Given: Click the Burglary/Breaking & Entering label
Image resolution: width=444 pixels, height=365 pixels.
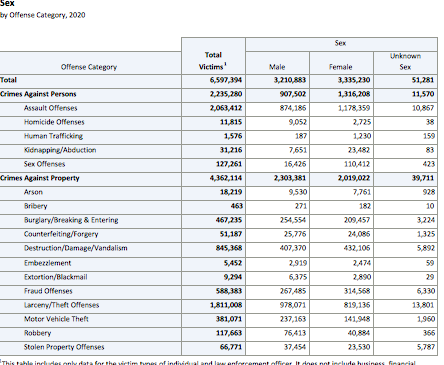Looking at the screenshot, I should tap(71, 220).
